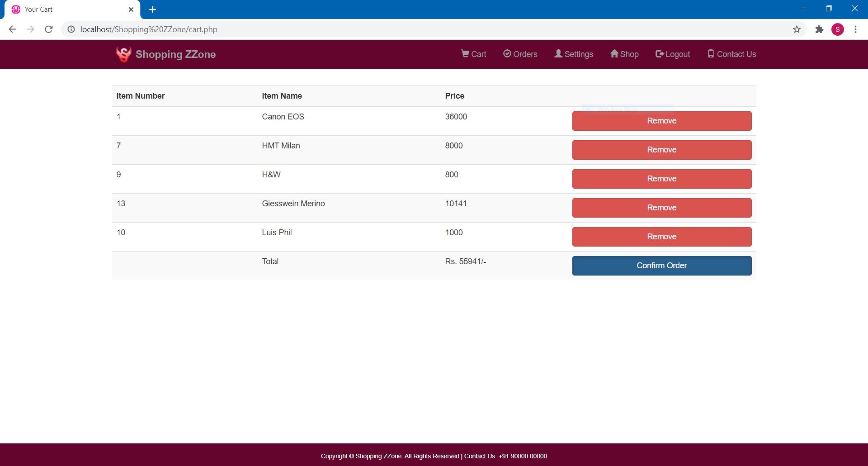Image resolution: width=868 pixels, height=466 pixels.
Task: Remove the Giesswein Merino item
Action: click(x=661, y=208)
